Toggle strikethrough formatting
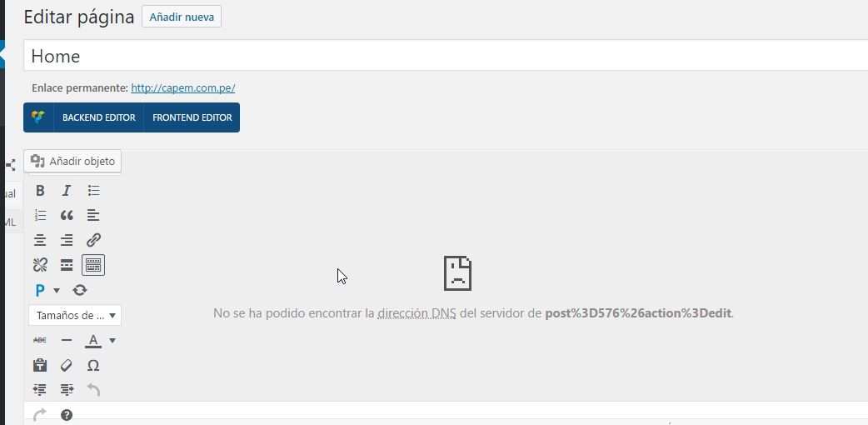868x425 pixels. pyautogui.click(x=40, y=340)
